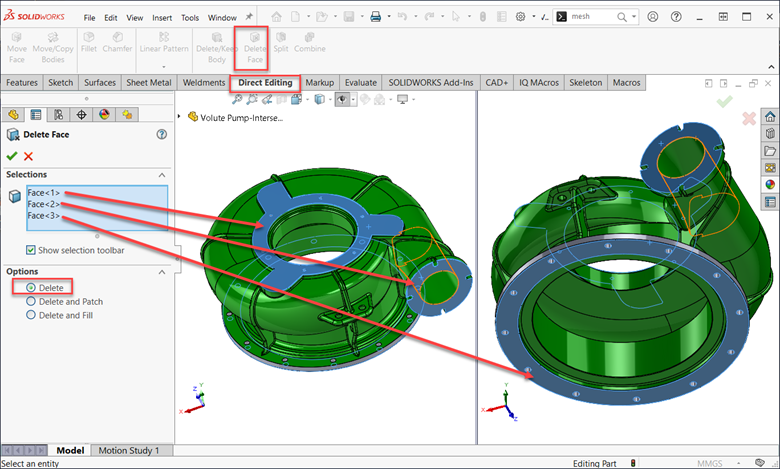This screenshot has height=469, width=780.
Task: Click the Section View icon
Action: tap(282, 99)
